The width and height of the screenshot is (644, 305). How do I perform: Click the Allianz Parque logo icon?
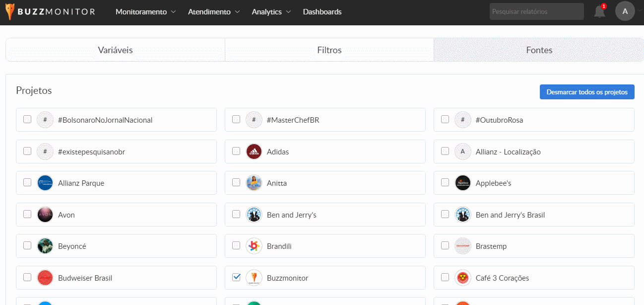pos(45,183)
